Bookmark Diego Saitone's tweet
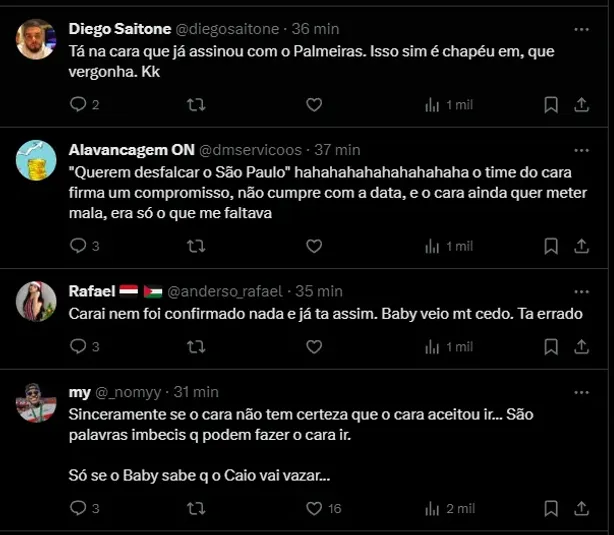 pyautogui.click(x=550, y=104)
